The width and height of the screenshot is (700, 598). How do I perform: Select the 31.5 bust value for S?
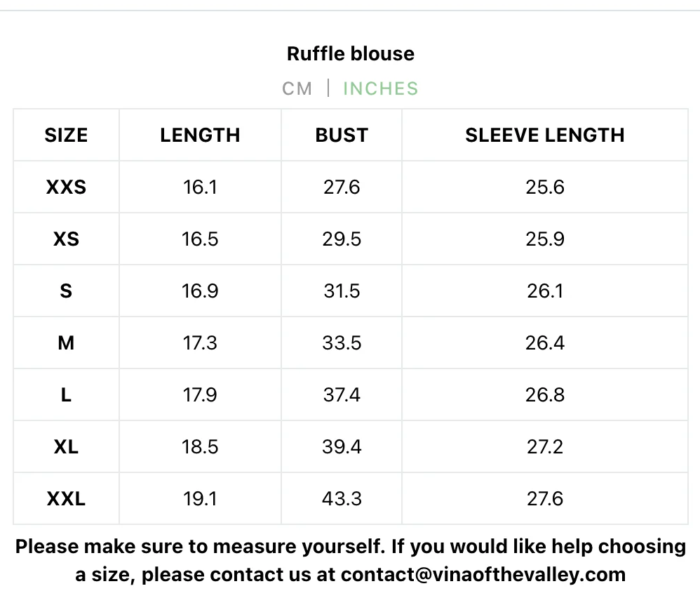click(342, 291)
